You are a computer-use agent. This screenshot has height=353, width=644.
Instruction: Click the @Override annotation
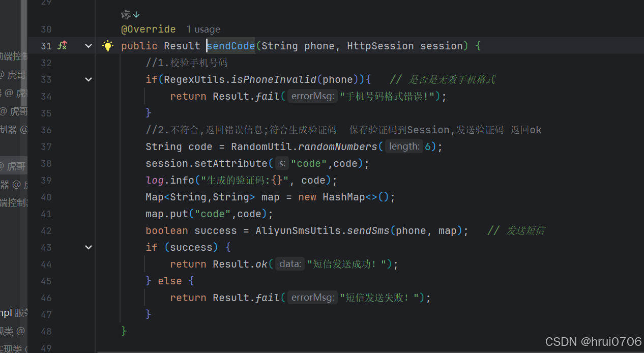click(x=149, y=30)
